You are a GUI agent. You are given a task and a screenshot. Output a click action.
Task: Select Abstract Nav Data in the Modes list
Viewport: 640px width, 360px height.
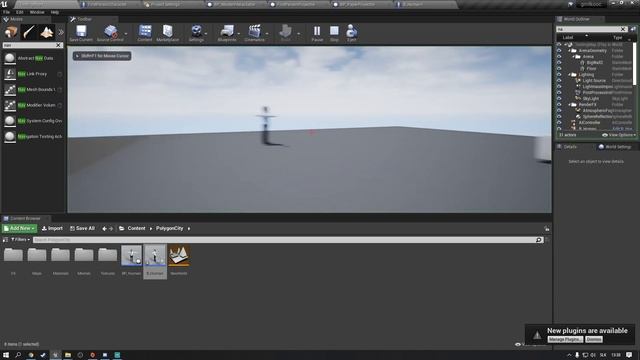click(33, 58)
